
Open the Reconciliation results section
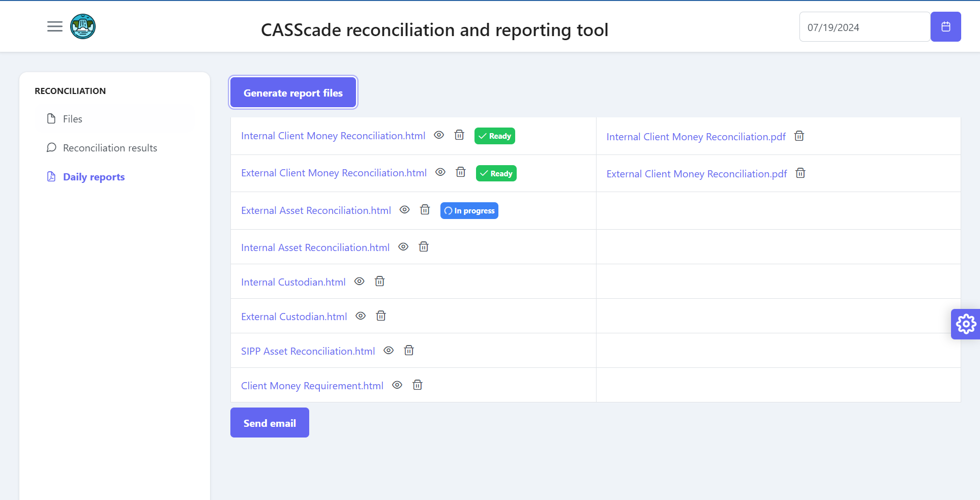110,147
